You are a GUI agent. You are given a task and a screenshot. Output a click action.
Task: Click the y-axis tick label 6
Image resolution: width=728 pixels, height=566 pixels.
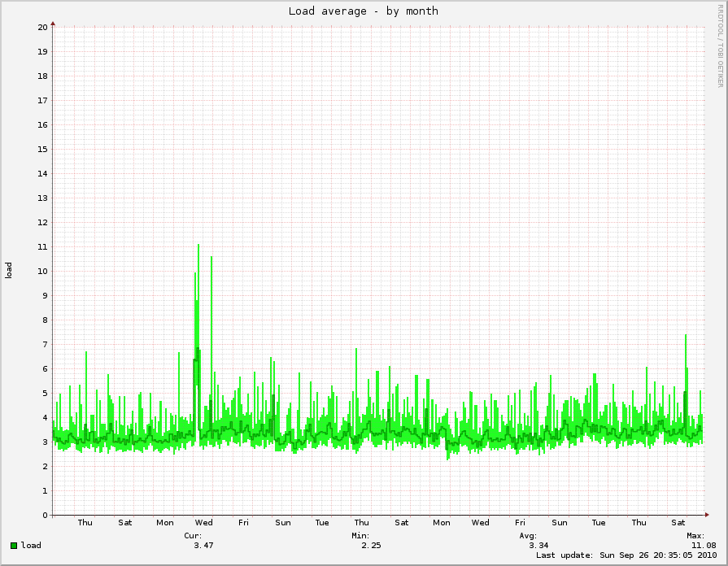click(45, 368)
